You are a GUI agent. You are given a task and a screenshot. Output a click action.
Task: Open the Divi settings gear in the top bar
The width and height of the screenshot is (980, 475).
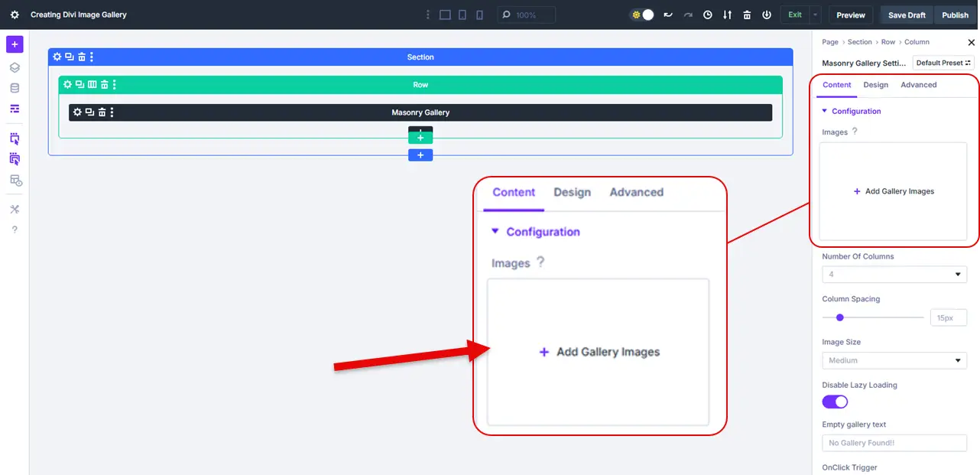click(x=15, y=15)
